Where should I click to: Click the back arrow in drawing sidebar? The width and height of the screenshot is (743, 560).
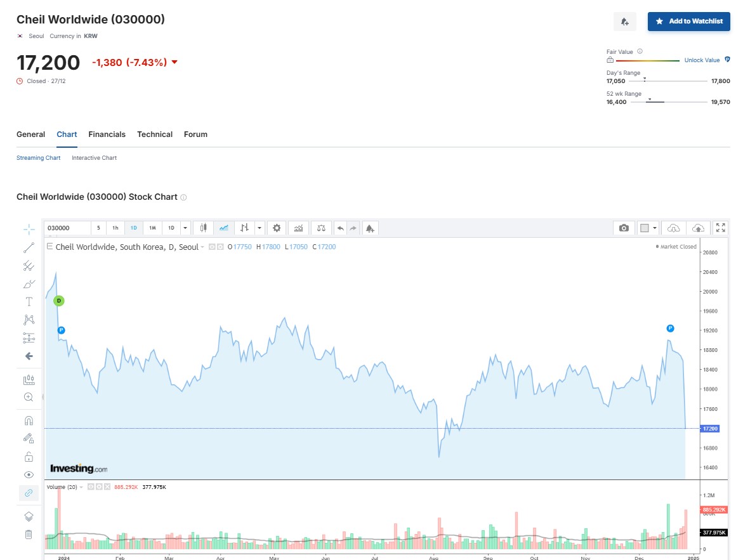[29, 356]
